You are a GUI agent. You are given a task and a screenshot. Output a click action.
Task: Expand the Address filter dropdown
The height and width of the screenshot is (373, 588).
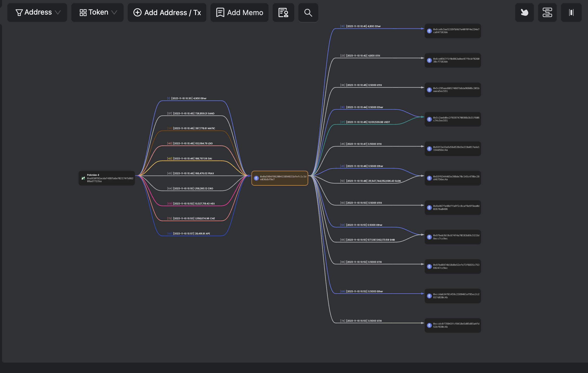click(x=37, y=13)
